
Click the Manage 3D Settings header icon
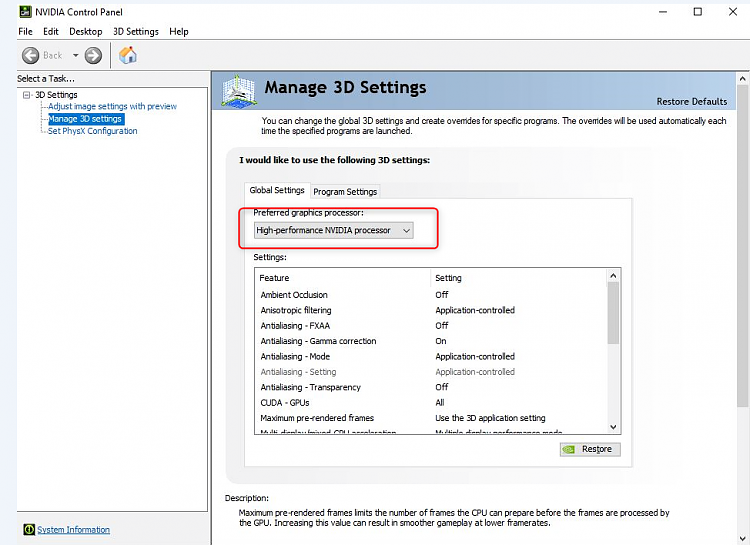pos(239,90)
